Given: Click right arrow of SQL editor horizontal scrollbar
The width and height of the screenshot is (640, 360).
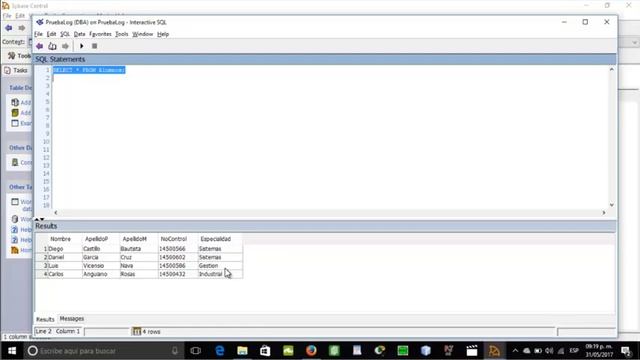Looking at the screenshot, I should 604,213.
